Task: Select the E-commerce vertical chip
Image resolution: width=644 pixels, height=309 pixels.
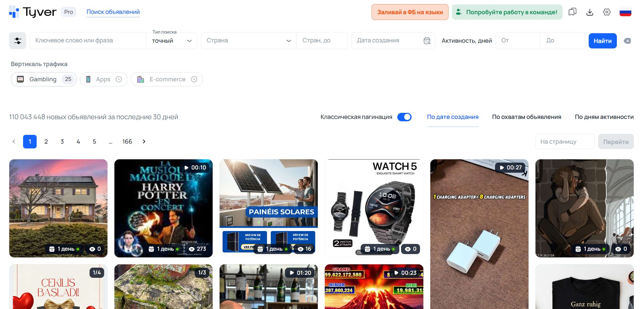Action: pyautogui.click(x=167, y=79)
